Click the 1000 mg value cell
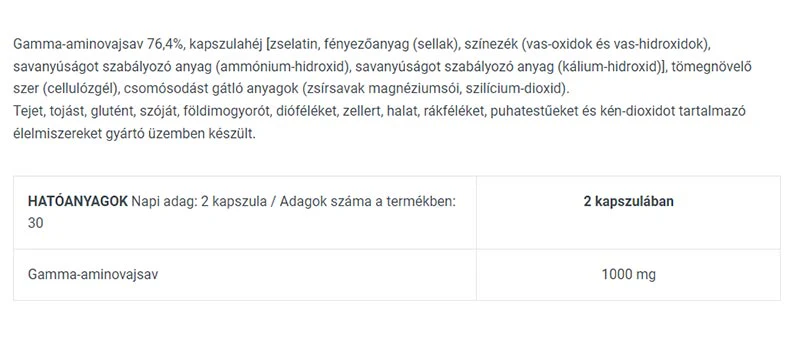This screenshot has height=360, width=800. point(629,275)
